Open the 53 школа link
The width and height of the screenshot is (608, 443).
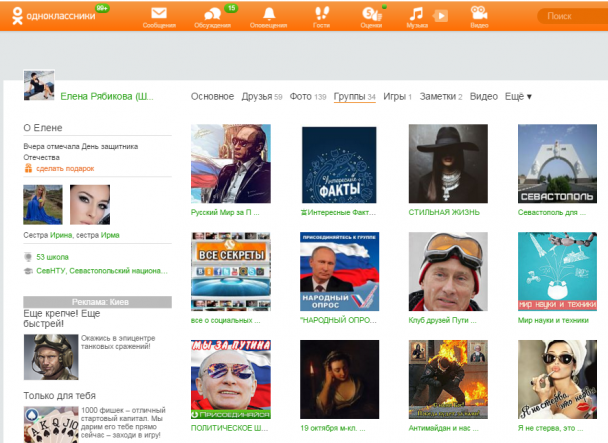[x=52, y=257]
